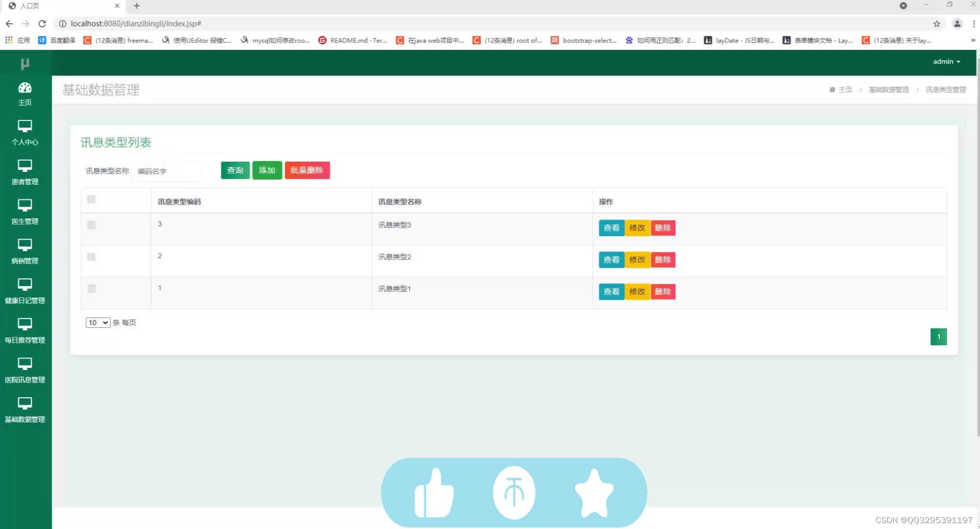Open 患者管理 monitor icon in sidebar
The image size is (980, 529).
[x=25, y=166]
